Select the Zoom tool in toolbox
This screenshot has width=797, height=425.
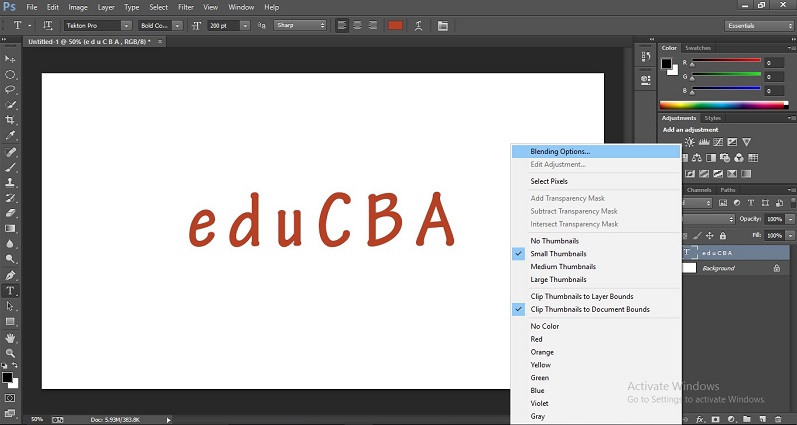(10, 353)
